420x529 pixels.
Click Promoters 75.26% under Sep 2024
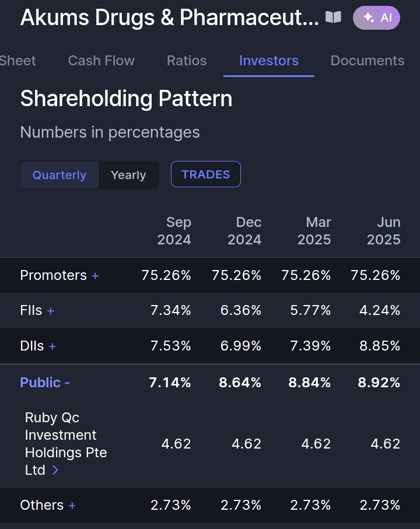pyautogui.click(x=166, y=275)
